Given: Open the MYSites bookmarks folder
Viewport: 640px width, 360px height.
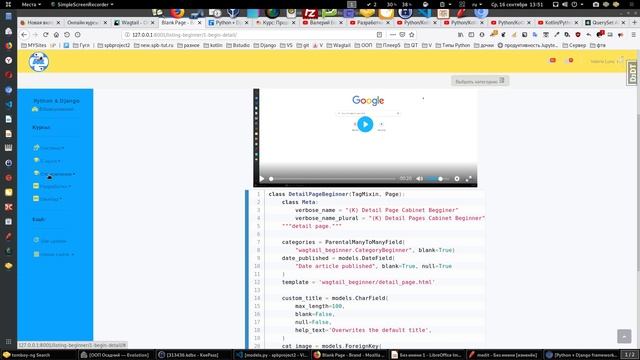Looking at the screenshot, I should pyautogui.click(x=33, y=45).
